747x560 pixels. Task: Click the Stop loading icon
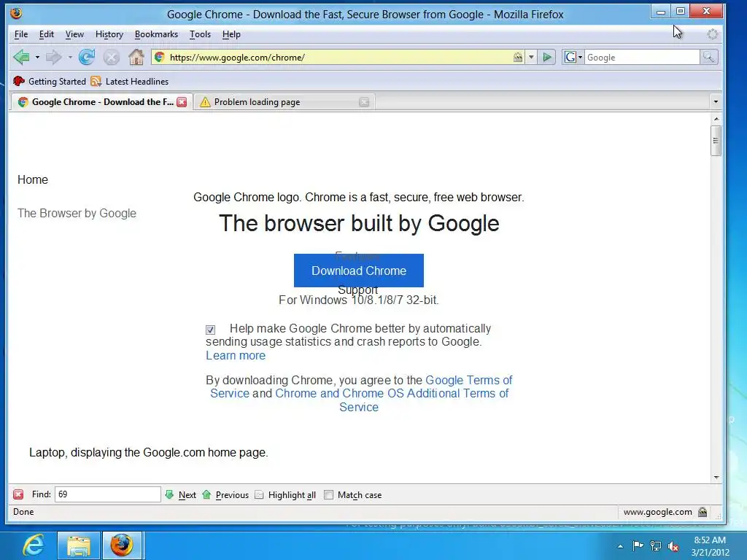112,58
